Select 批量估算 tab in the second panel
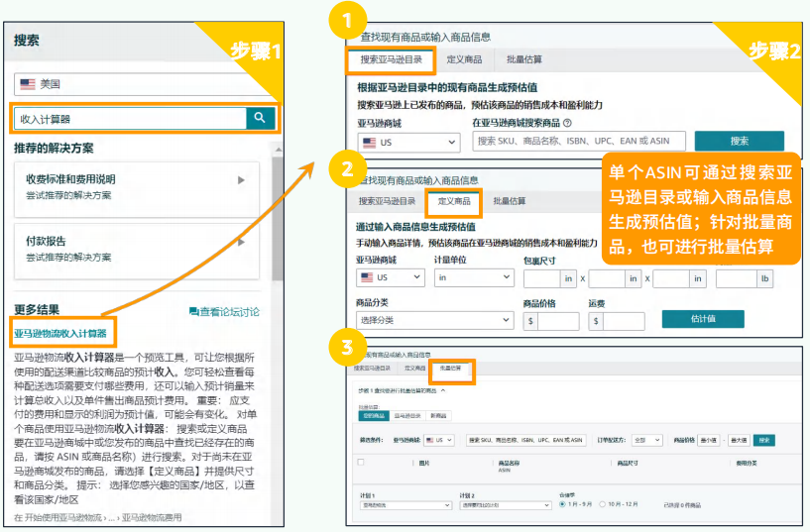Screen dimensions: 810x532 click(x=510, y=201)
